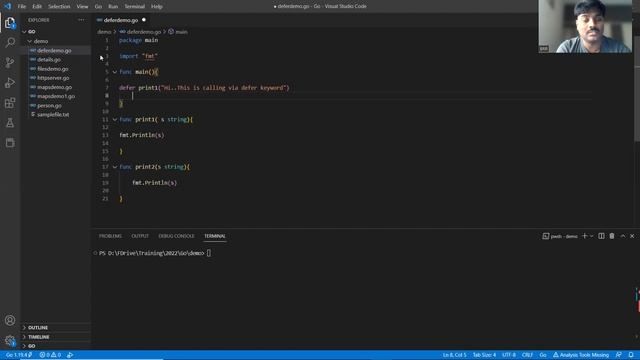Click the notifications bell in status bar
Image resolution: width=640 pixels, height=360 pixels.
coord(631,355)
